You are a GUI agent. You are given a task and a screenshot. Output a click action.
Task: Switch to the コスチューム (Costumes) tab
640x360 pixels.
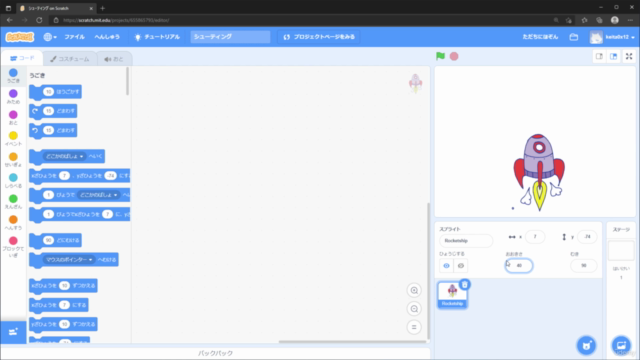(x=70, y=59)
